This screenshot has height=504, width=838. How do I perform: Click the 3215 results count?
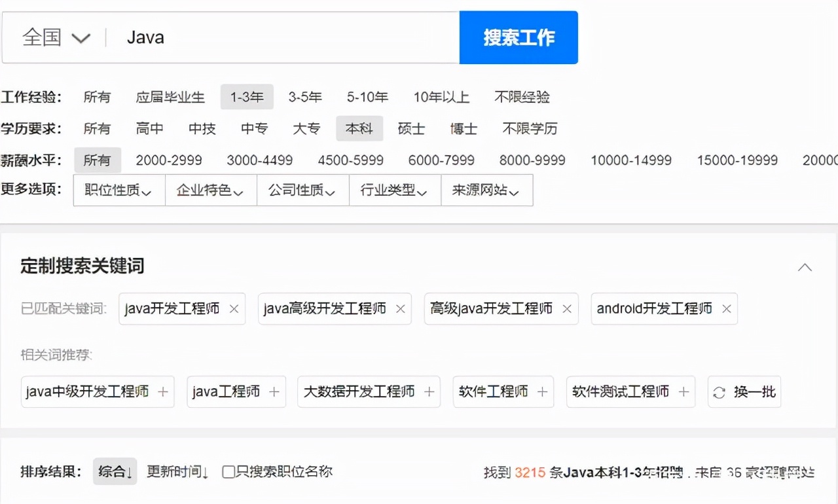point(530,472)
